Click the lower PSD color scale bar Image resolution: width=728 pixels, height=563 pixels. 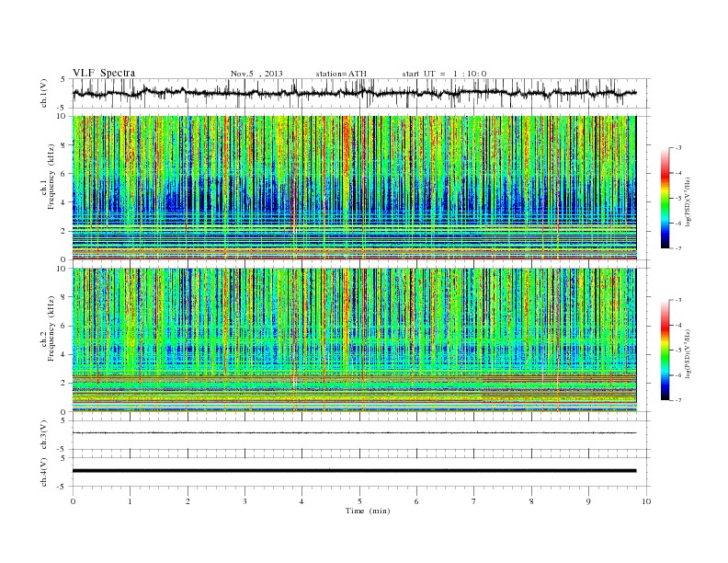(x=665, y=350)
